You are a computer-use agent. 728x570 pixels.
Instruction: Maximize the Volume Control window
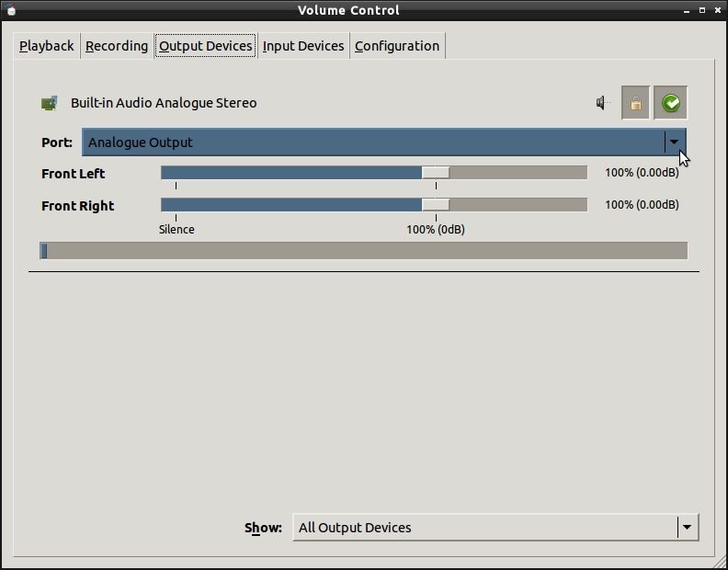703,11
